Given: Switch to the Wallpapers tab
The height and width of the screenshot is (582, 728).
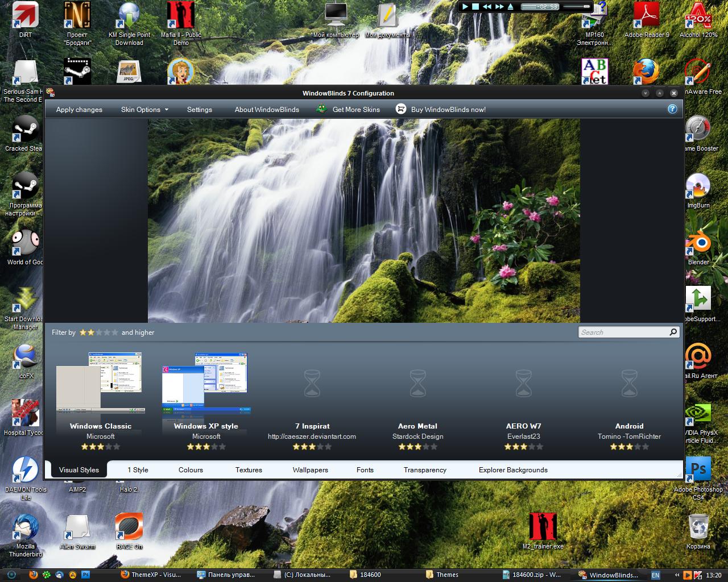Looking at the screenshot, I should (311, 469).
